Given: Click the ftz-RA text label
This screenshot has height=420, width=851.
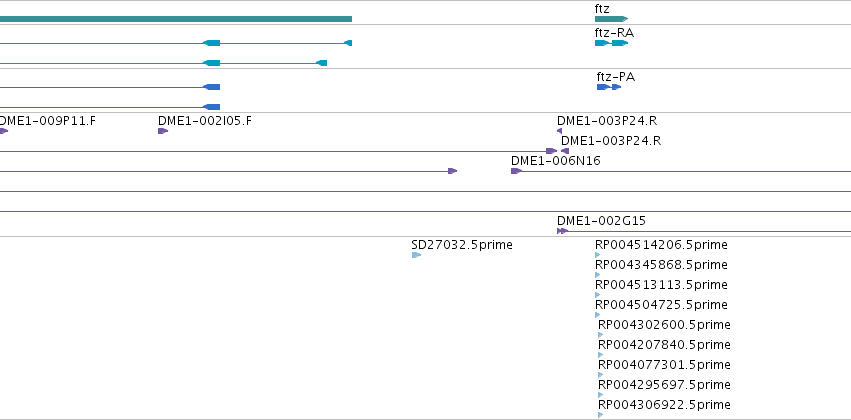Looking at the screenshot, I should click(614, 33).
